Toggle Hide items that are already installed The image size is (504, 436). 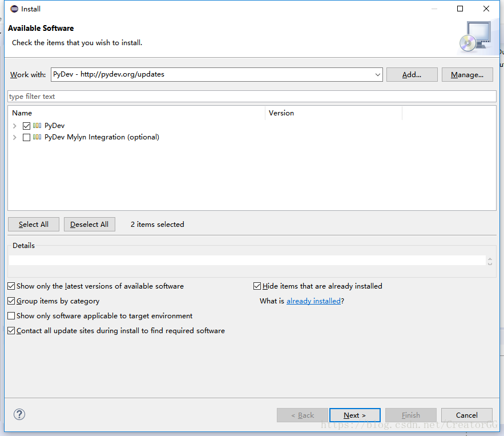coord(257,286)
